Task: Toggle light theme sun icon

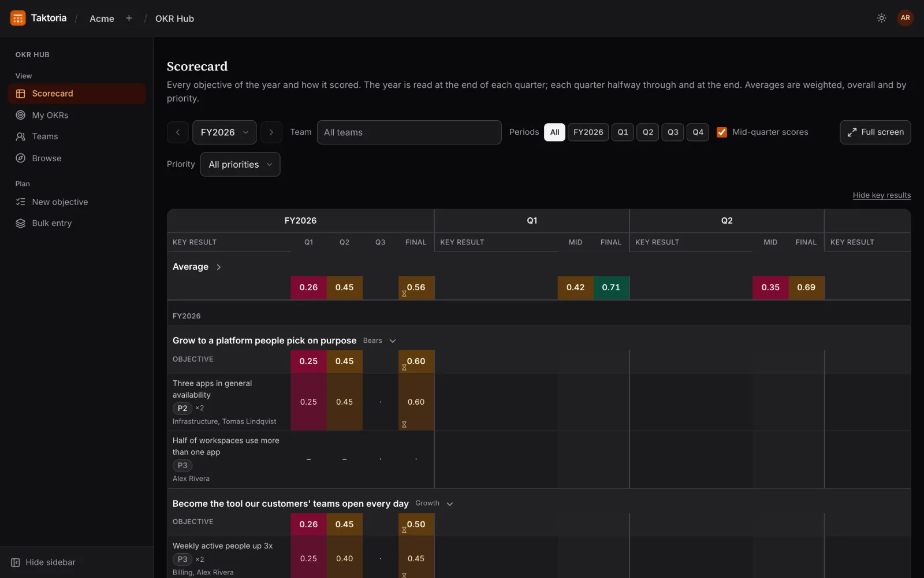Action: pos(881,18)
